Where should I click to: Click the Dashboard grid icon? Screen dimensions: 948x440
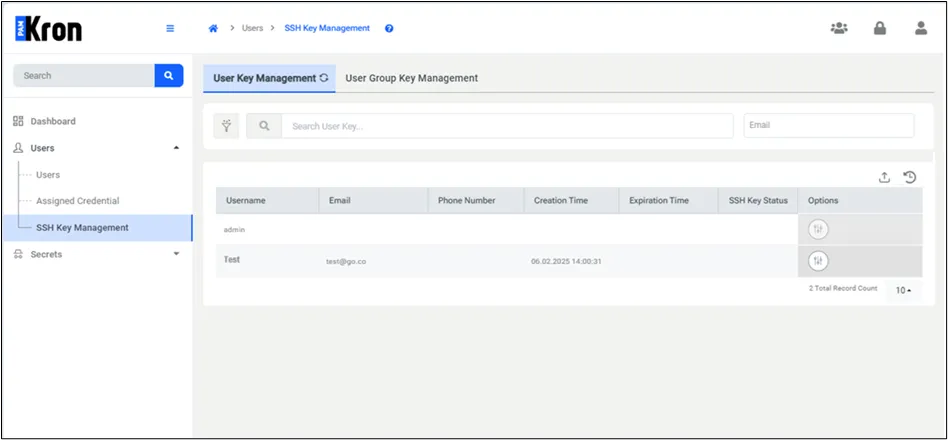pyautogui.click(x=18, y=121)
